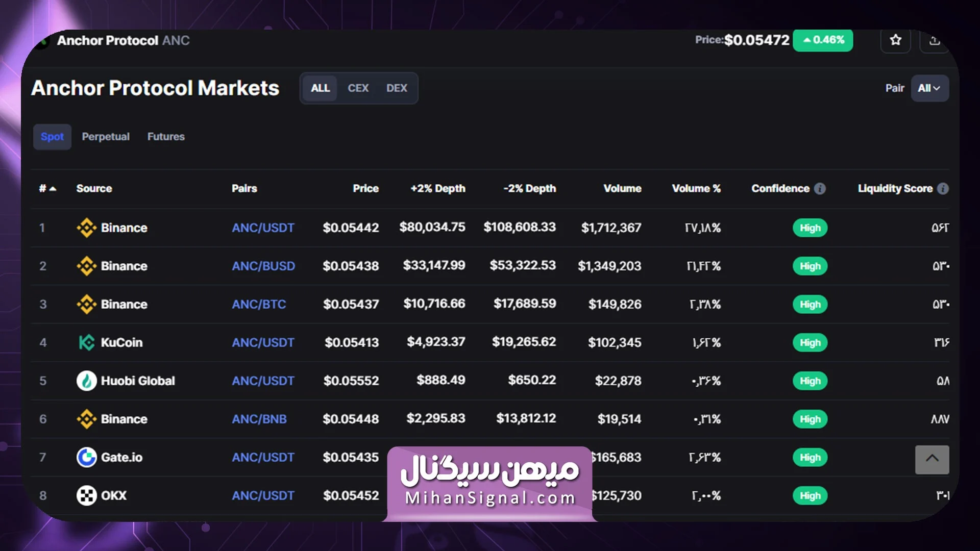This screenshot has height=551, width=980.
Task: Sort table by Volume column
Action: coord(622,189)
